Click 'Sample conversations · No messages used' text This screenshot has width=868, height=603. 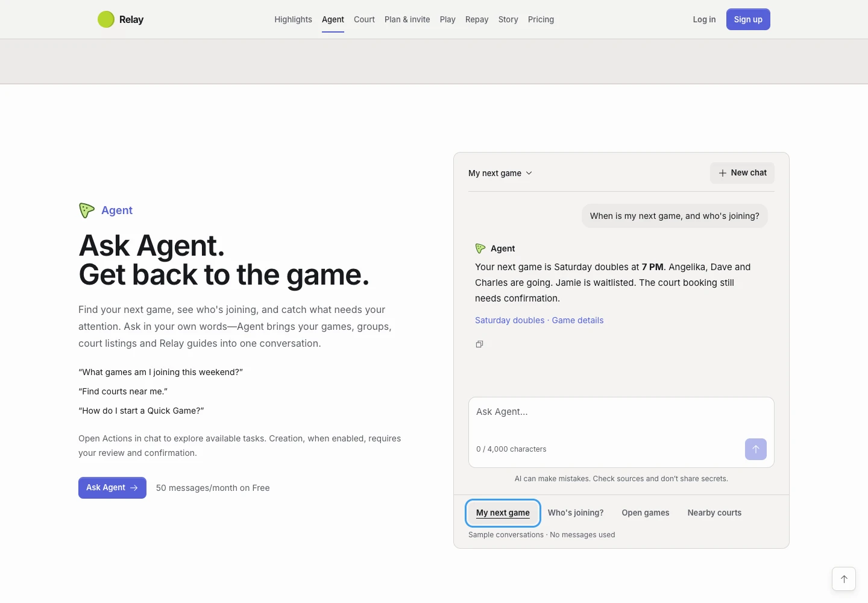pyautogui.click(x=542, y=535)
